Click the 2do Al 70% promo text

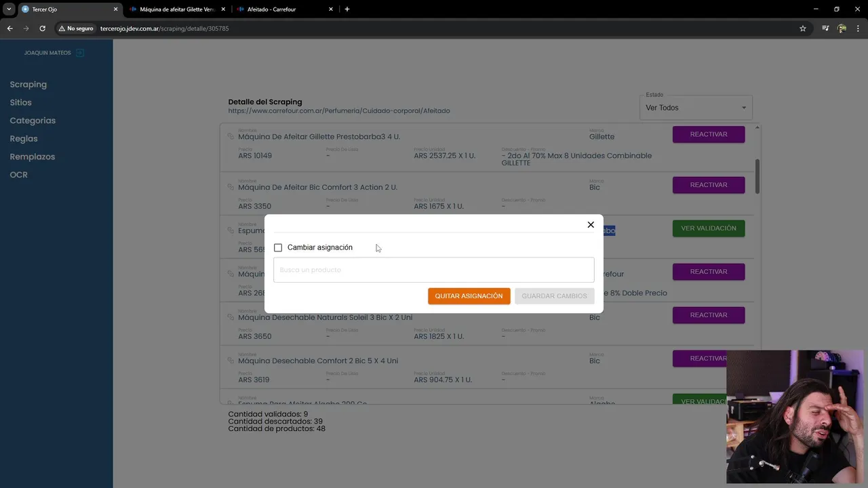(x=576, y=159)
